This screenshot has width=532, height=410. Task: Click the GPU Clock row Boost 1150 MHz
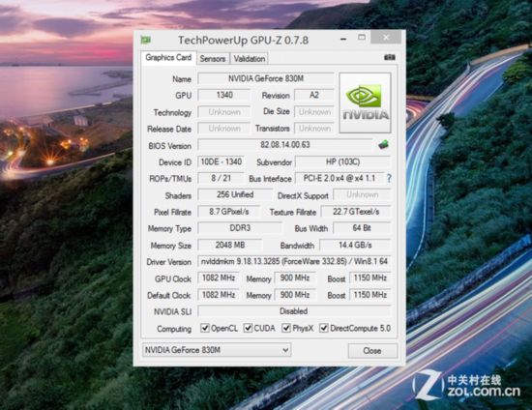click(x=369, y=278)
